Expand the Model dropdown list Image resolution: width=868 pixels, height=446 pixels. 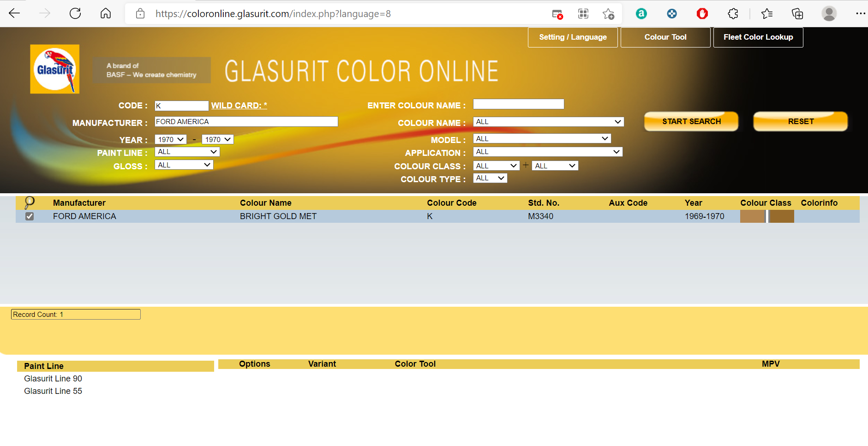[542, 139]
